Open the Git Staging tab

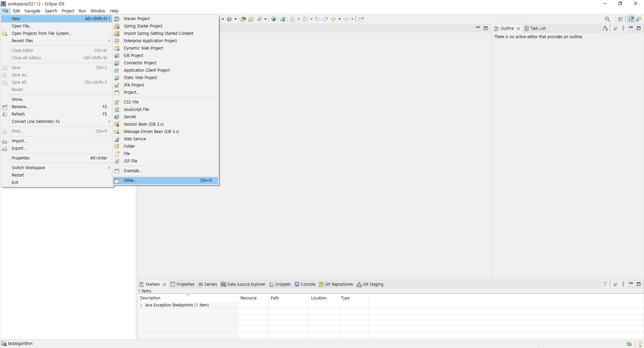(370, 284)
